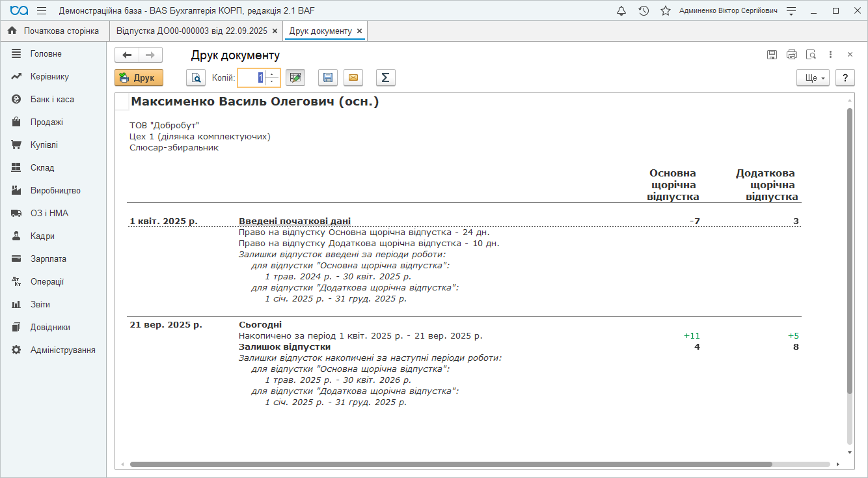
Task: Open the Зарплата section in the sidebar
Action: (48, 259)
